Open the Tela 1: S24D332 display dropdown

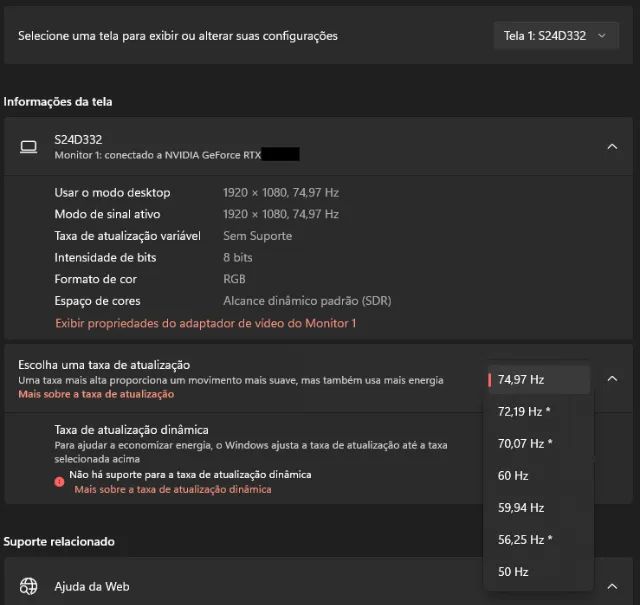pyautogui.click(x=556, y=36)
